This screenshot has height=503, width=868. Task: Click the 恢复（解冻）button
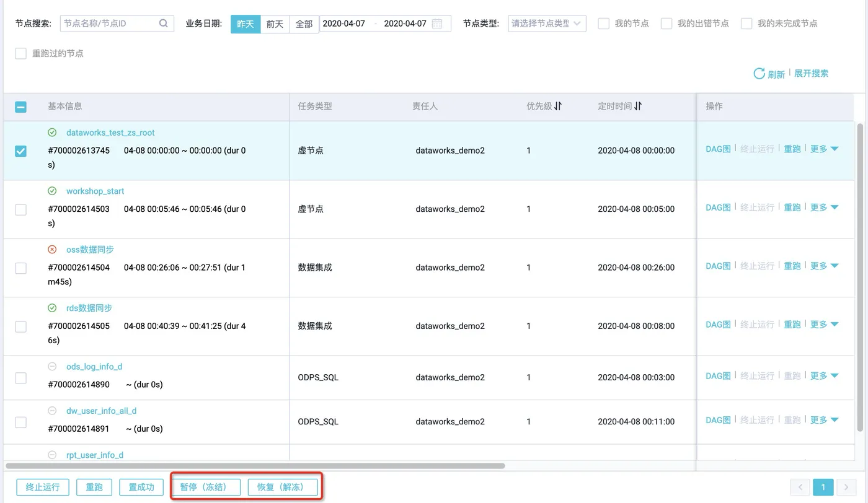pos(283,487)
